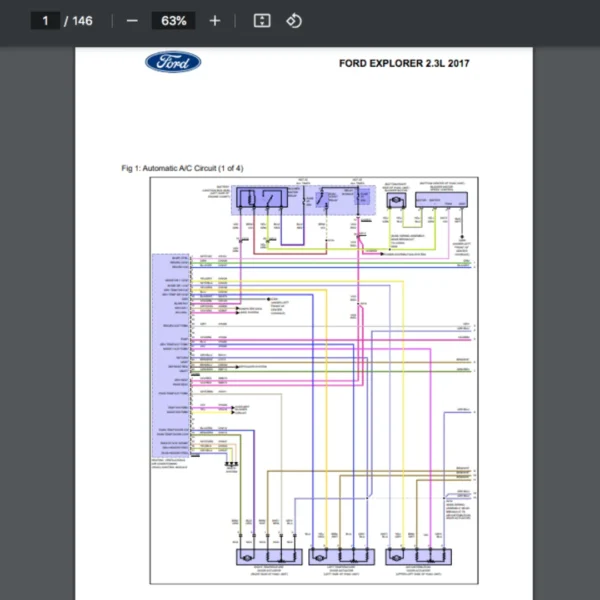The width and height of the screenshot is (600, 600).
Task: Click the FORD EXPLORER 2.3L 2017 heading
Action: pos(404,63)
